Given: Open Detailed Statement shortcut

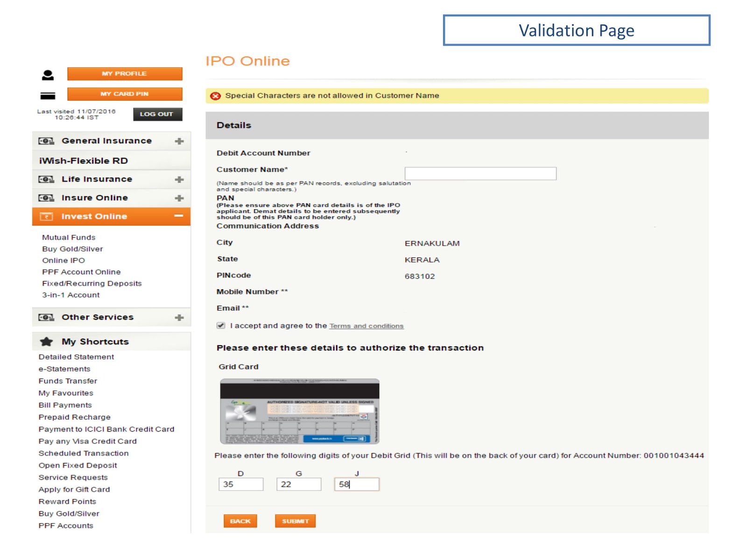Looking at the screenshot, I should click(76, 357).
